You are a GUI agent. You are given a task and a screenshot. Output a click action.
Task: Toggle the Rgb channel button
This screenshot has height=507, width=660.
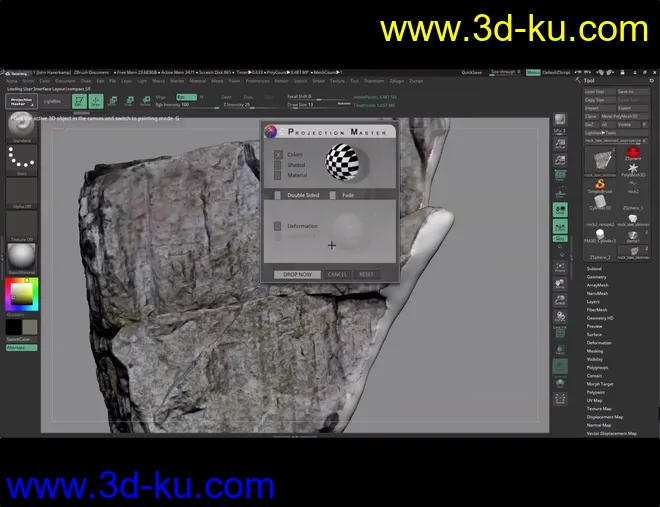[186, 97]
